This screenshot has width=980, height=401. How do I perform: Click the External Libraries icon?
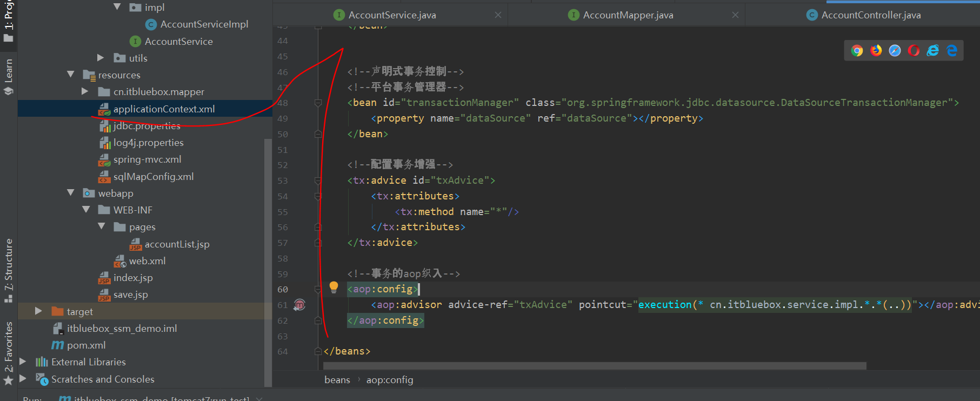(42, 362)
